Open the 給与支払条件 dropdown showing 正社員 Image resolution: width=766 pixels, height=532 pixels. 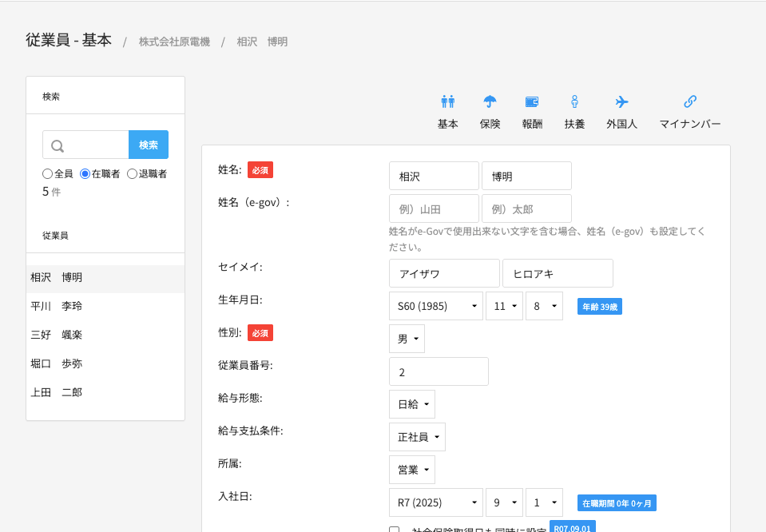pyautogui.click(x=417, y=437)
